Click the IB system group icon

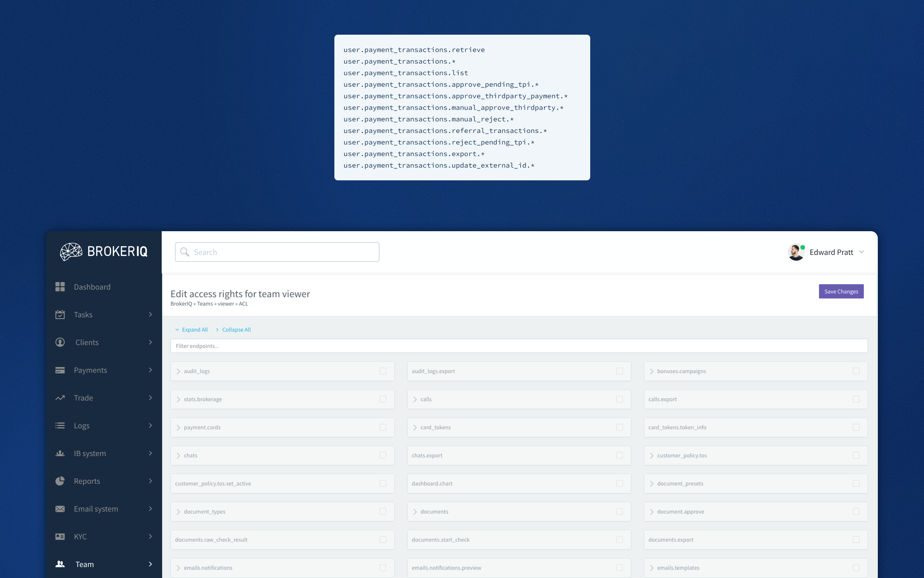click(x=60, y=453)
